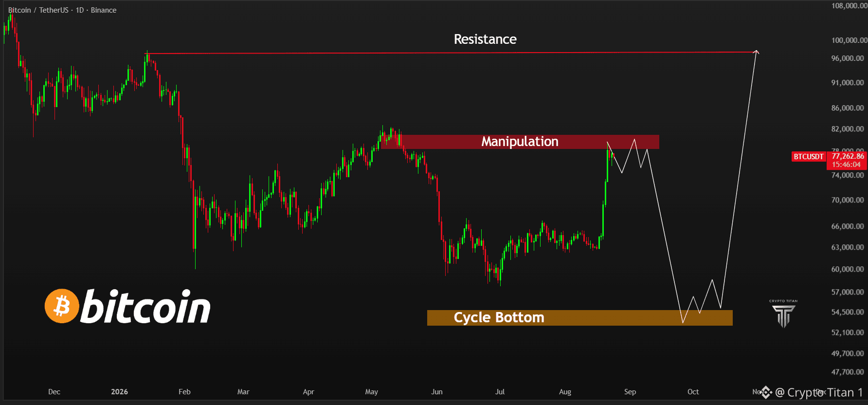Click the "Bitcoin / TetherUS · 1D · Binance" title

(62, 10)
